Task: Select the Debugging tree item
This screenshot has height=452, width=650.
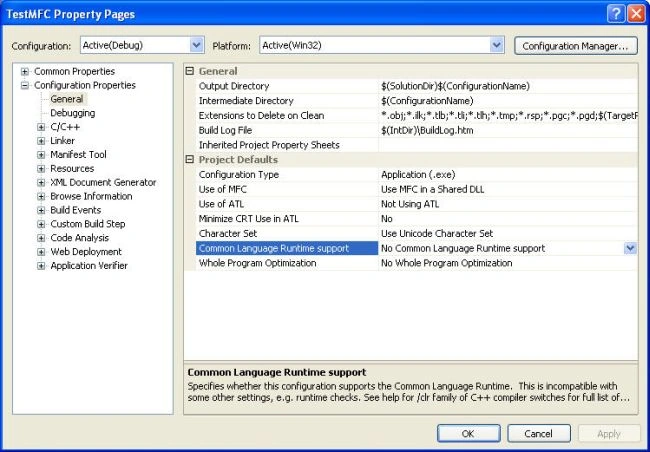Action: [x=73, y=113]
